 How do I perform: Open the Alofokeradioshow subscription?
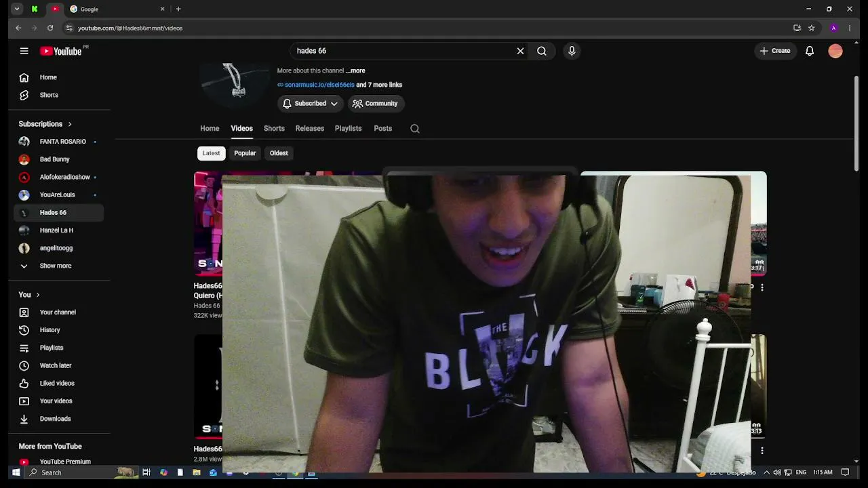pos(58,177)
